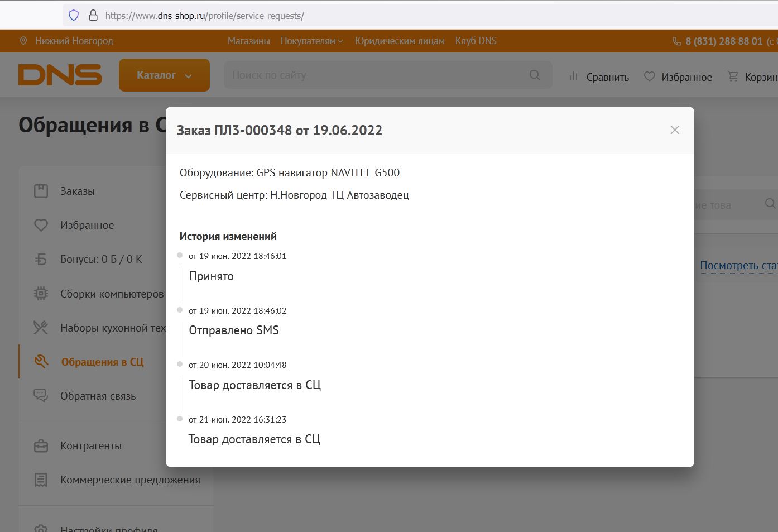Open Сравнить comparison page
The height and width of the screenshot is (532, 778).
pos(607,78)
